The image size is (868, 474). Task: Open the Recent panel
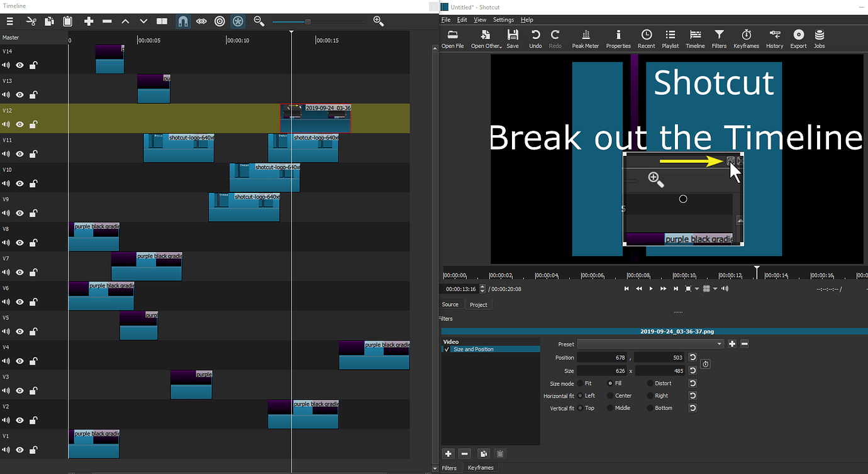646,38
